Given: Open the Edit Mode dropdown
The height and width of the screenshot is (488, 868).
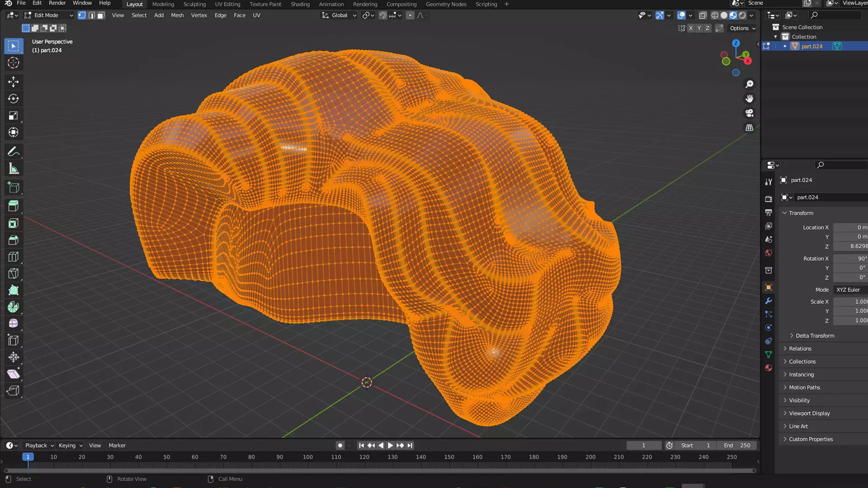Looking at the screenshot, I should pos(48,15).
